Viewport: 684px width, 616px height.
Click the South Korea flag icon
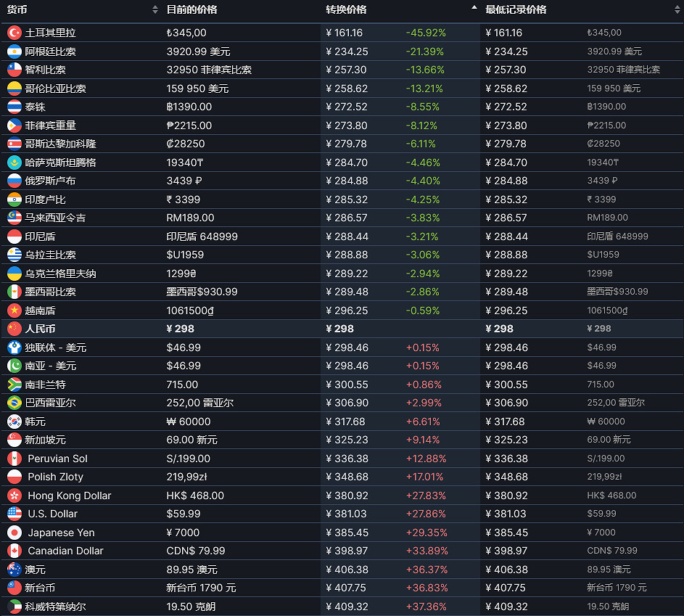[14, 422]
